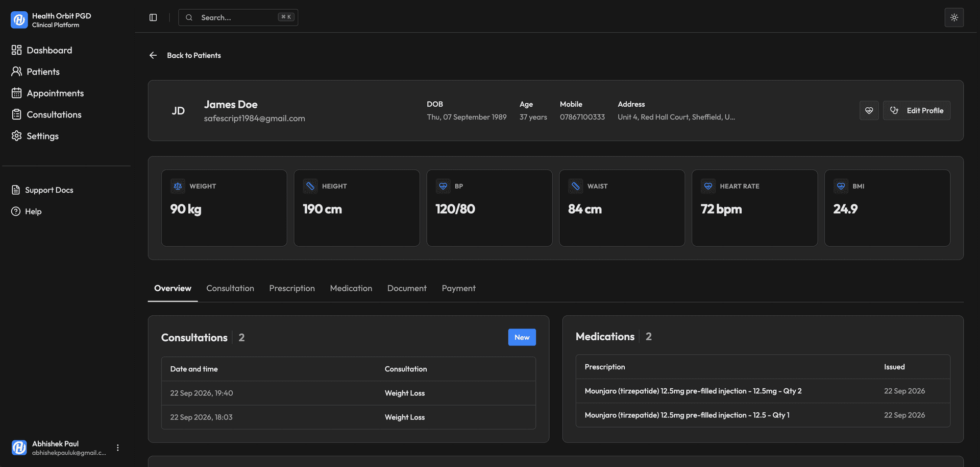This screenshot has height=467, width=980.
Task: Click the New consultation button
Action: click(x=522, y=337)
